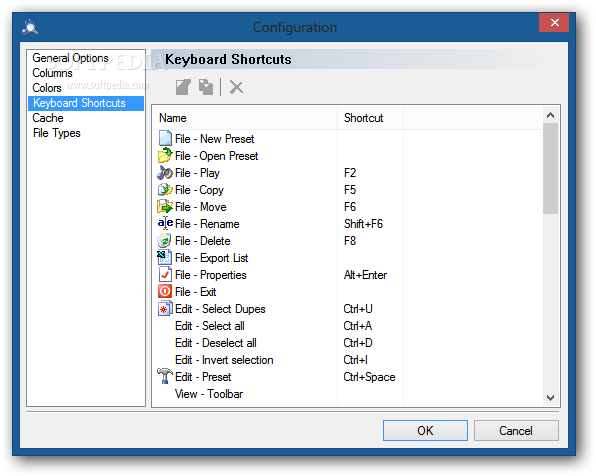Screen dimensions: 596x476
Task: Open the Columns settings page
Action: click(x=52, y=73)
